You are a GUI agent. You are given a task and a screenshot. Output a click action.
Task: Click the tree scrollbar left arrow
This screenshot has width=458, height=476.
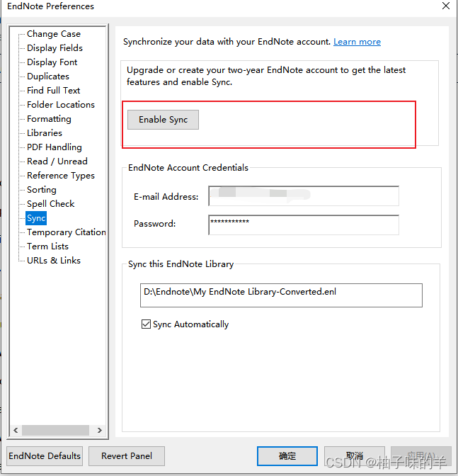pyautogui.click(x=16, y=430)
